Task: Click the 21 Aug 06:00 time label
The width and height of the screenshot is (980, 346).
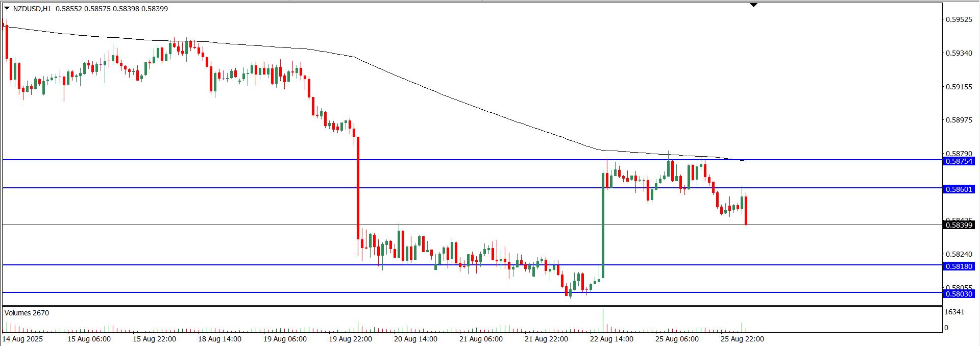Action: 481,339
